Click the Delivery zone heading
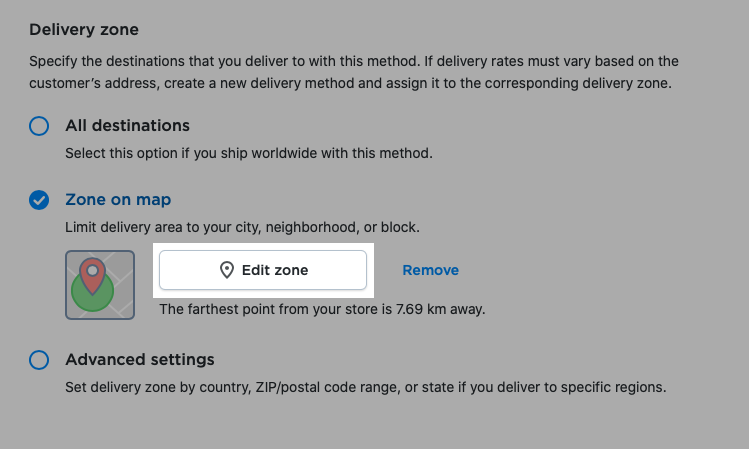 (84, 30)
